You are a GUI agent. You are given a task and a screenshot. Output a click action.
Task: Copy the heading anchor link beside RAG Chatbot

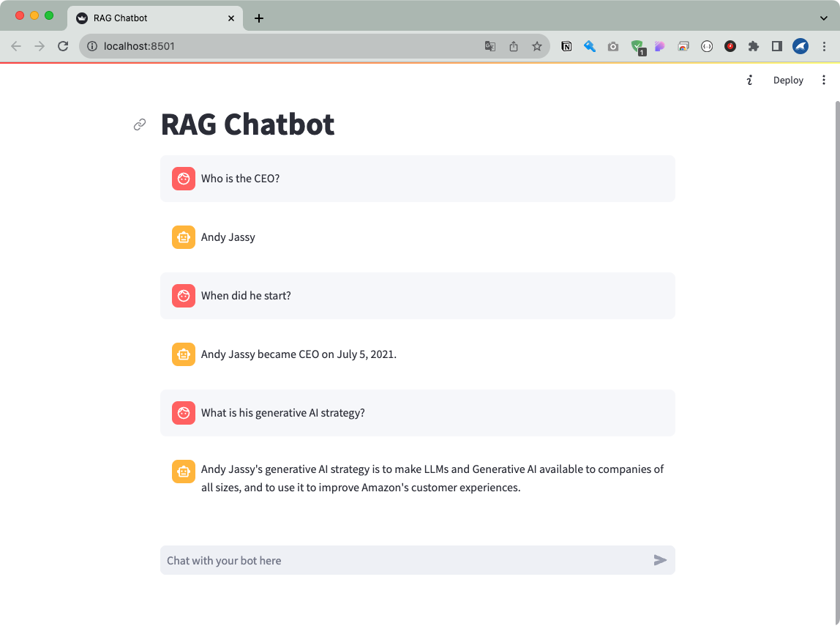click(140, 124)
